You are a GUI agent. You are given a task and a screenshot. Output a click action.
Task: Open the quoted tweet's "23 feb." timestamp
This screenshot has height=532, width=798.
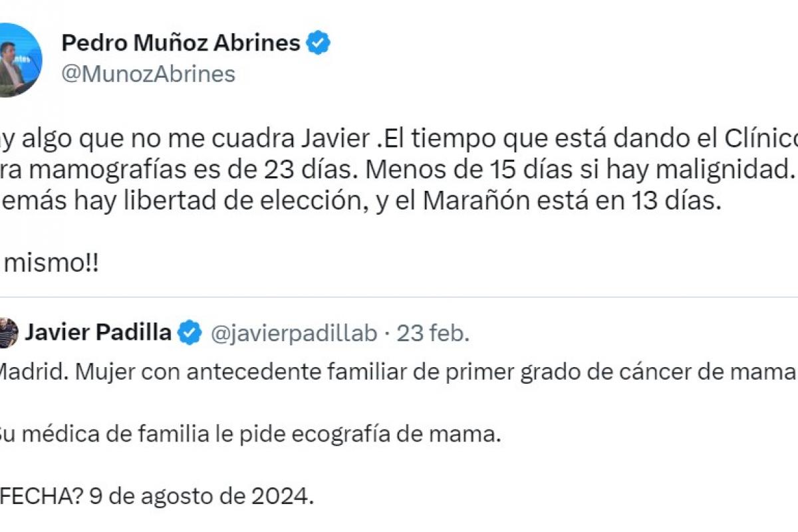433,333
